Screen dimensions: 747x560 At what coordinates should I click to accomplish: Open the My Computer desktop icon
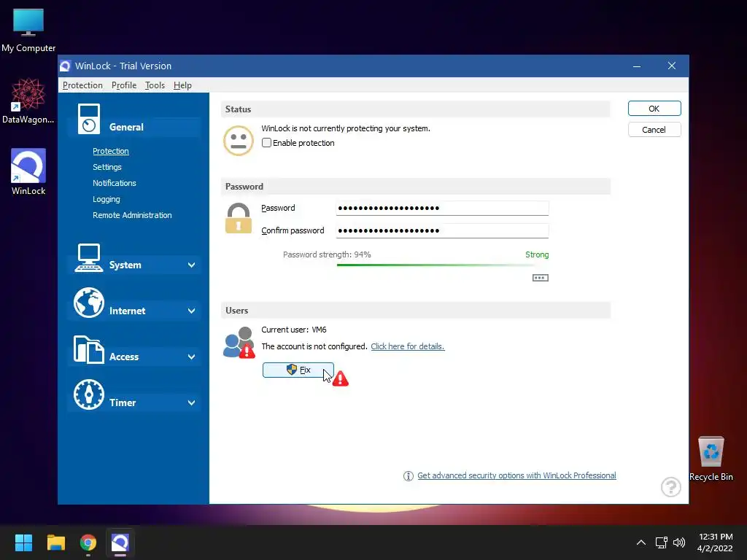28,30
